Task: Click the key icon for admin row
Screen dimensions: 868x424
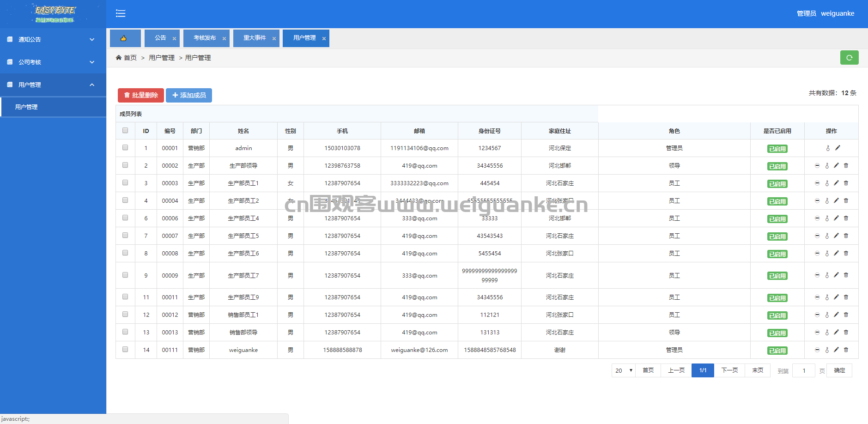Action: pos(828,148)
